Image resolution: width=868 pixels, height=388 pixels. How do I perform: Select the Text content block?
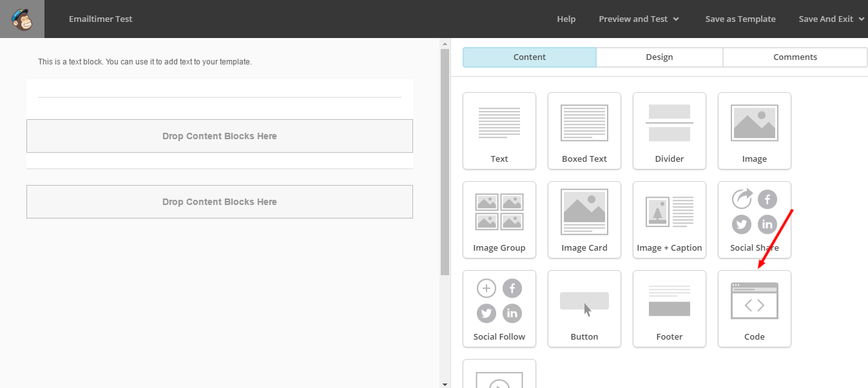(499, 131)
